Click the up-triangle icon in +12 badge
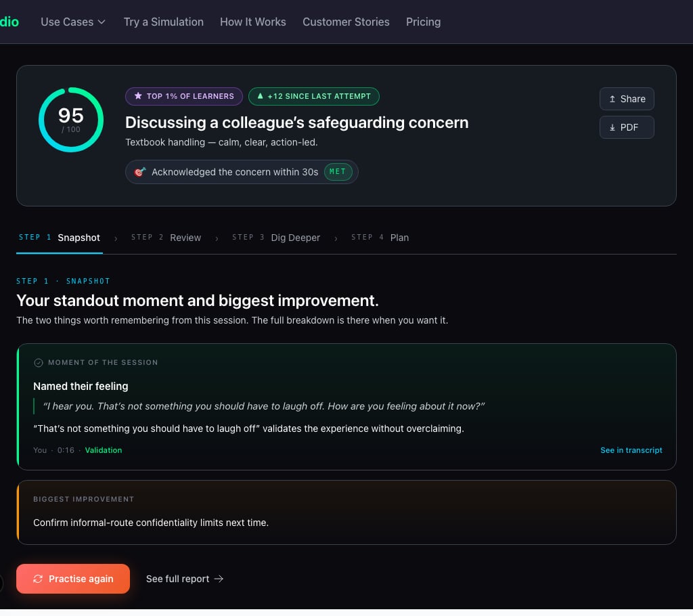The height and width of the screenshot is (616, 693). (261, 96)
